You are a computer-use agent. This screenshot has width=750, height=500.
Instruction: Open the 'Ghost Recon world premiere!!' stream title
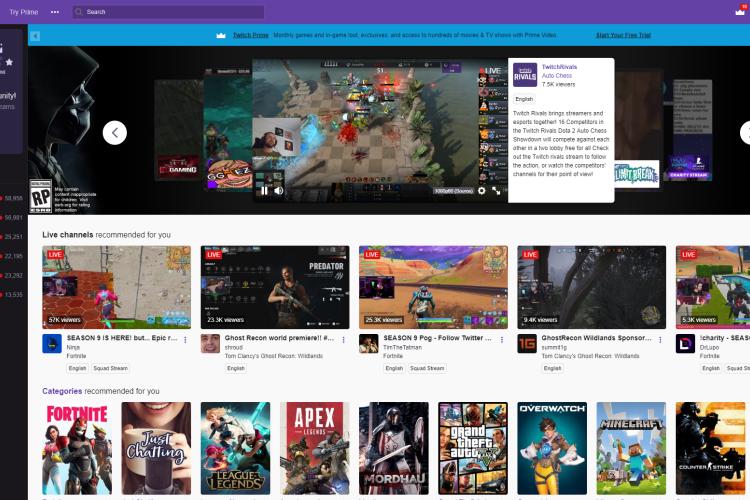pyautogui.click(x=279, y=338)
